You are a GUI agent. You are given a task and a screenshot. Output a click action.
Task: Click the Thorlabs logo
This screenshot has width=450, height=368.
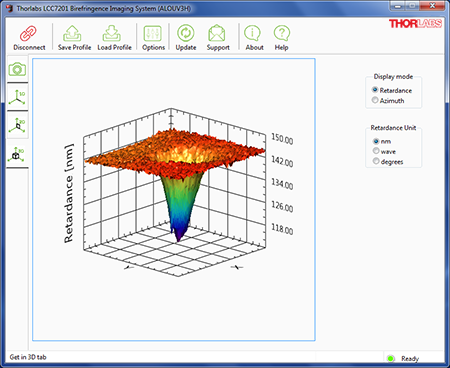pos(415,24)
